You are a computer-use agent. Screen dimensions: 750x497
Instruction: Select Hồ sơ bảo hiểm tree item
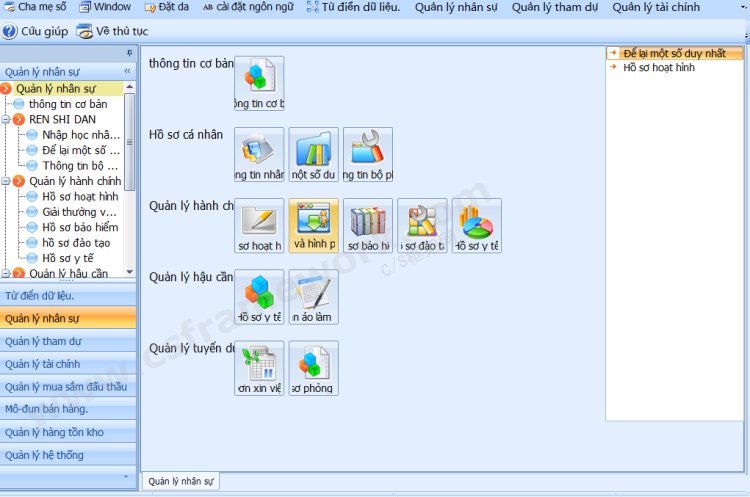(x=80, y=227)
